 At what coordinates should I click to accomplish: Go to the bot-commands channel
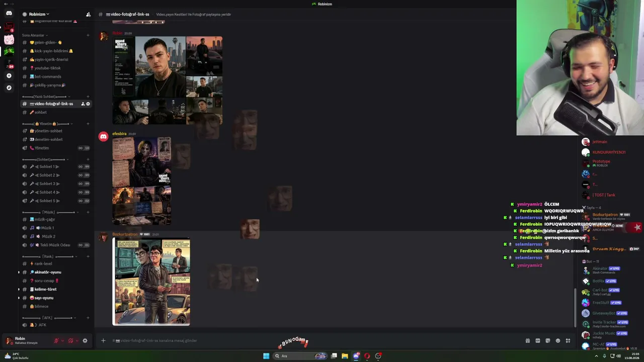point(55,77)
